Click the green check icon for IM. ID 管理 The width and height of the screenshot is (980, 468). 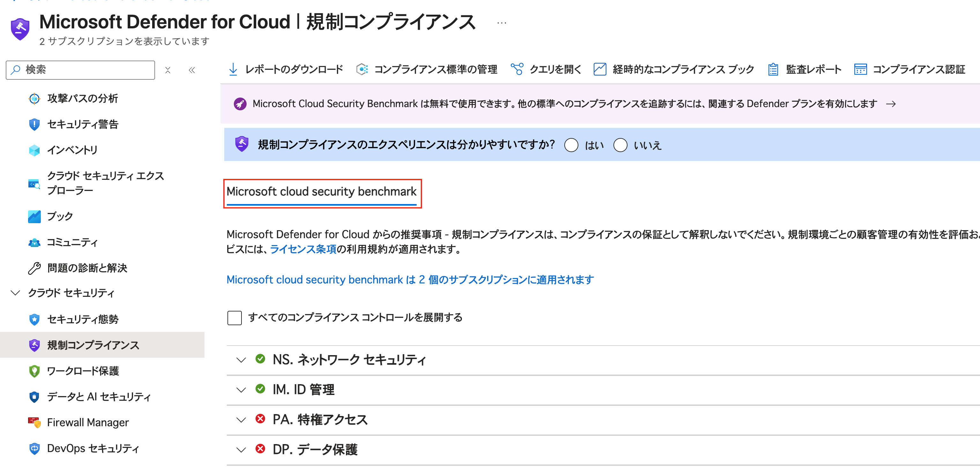point(260,389)
